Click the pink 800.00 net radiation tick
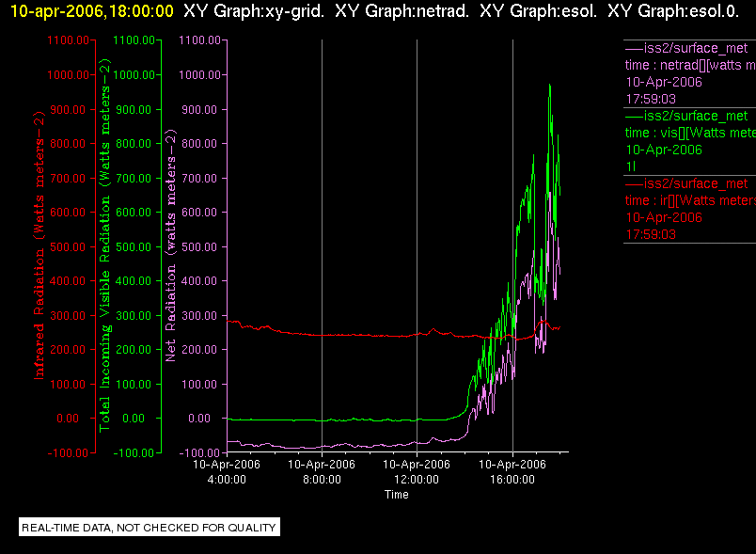756x554 pixels. (x=199, y=144)
